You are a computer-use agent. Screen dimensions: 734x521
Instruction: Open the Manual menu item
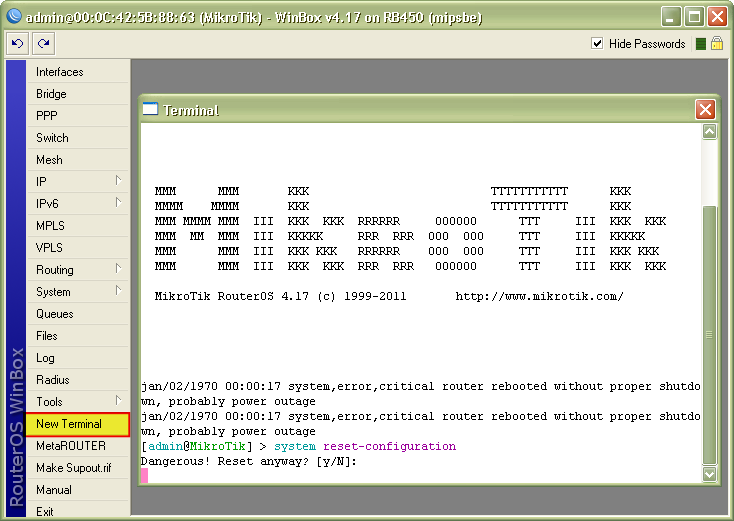pos(78,490)
